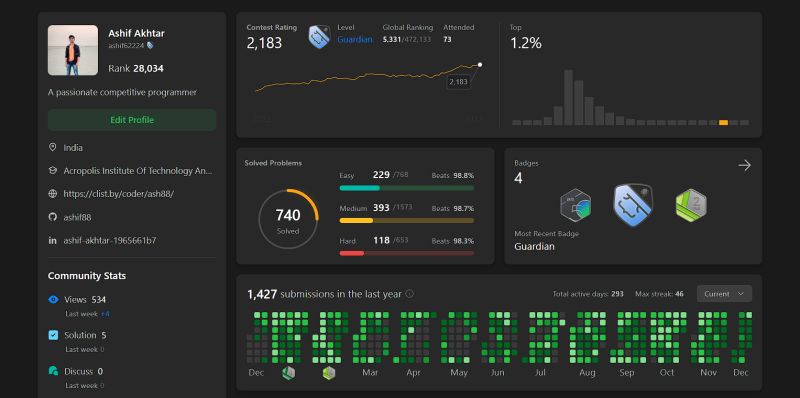Click the white endpoint marker on rating chart
800x398 pixels.
pos(480,65)
